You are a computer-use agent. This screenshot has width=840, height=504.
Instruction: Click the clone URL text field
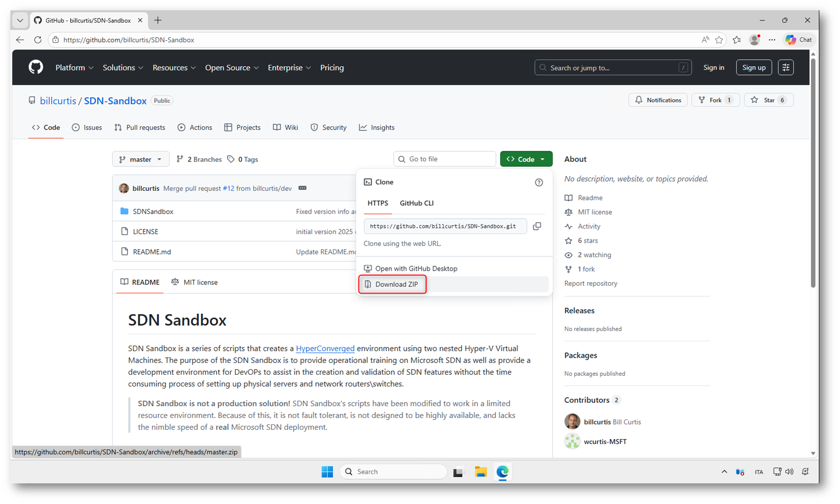pyautogui.click(x=445, y=226)
